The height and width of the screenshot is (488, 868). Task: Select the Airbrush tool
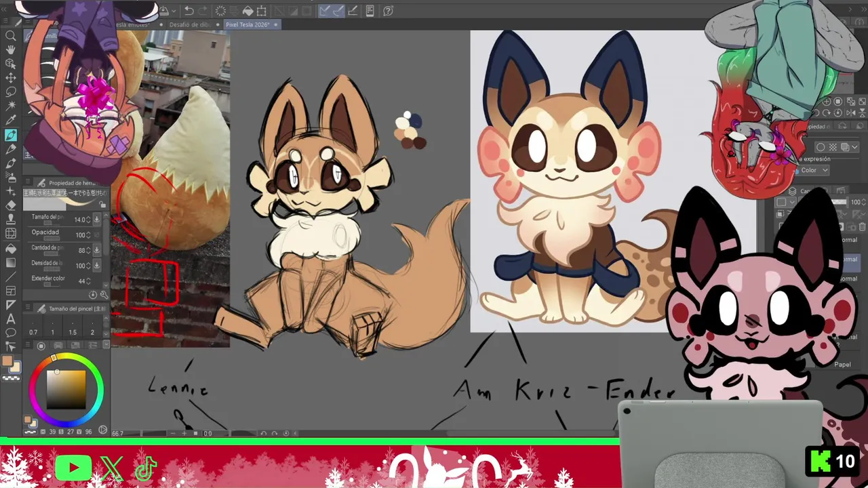click(11, 178)
